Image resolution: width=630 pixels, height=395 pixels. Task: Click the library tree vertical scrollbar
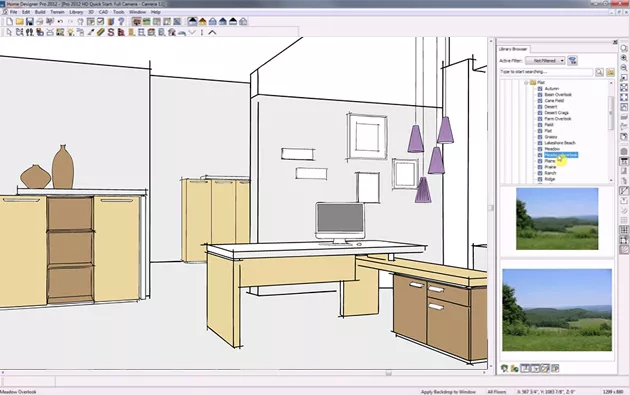(x=611, y=131)
